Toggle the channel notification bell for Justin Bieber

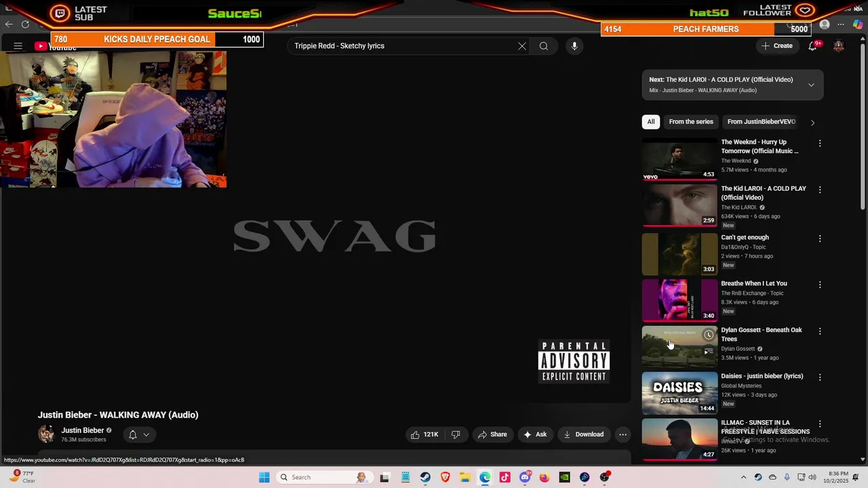click(x=133, y=434)
